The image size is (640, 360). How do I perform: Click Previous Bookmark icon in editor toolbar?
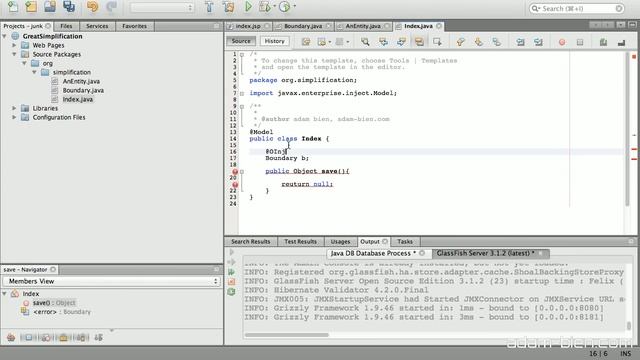(460, 42)
